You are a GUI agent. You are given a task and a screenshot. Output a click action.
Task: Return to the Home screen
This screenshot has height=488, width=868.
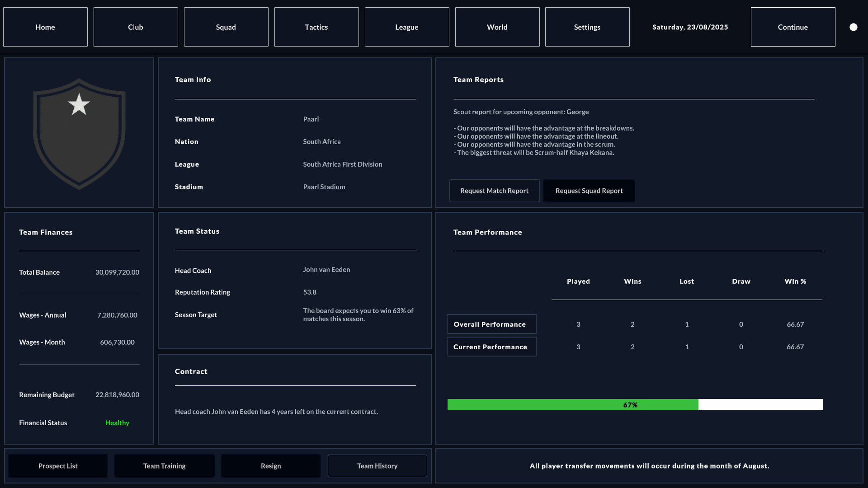[x=45, y=27]
